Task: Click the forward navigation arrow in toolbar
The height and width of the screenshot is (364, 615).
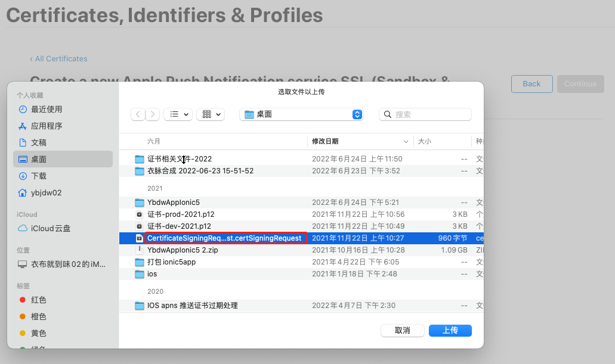Action: point(153,114)
